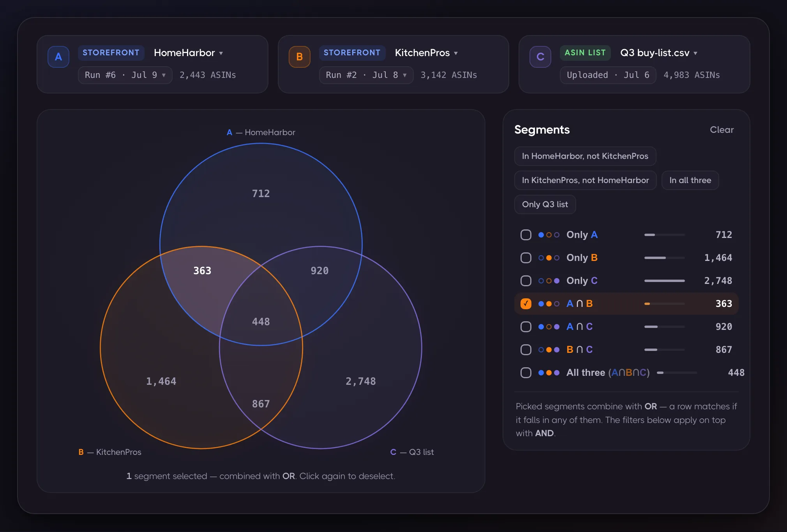The image size is (787, 532).
Task: Click the blue A set badge icon
Action: (x=58, y=57)
